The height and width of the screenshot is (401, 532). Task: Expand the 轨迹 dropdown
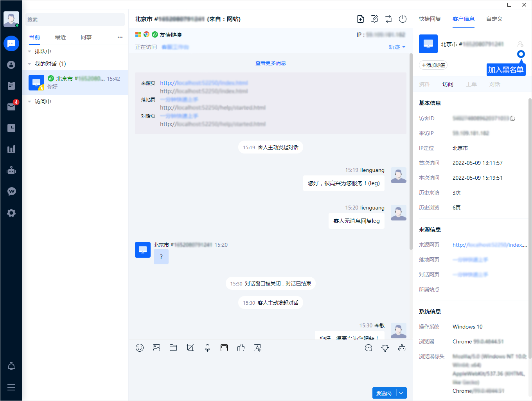pos(397,47)
